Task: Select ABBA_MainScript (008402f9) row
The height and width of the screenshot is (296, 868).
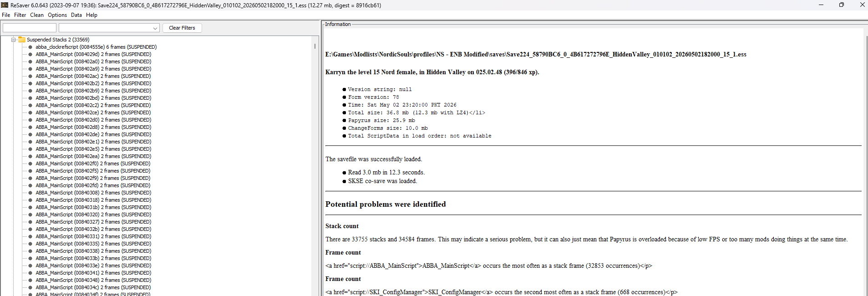Action: (x=93, y=178)
